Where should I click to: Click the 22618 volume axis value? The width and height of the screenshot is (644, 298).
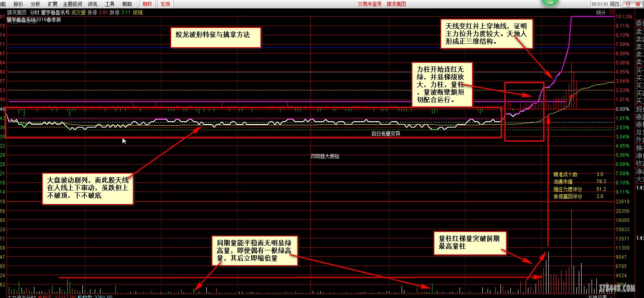(622, 202)
